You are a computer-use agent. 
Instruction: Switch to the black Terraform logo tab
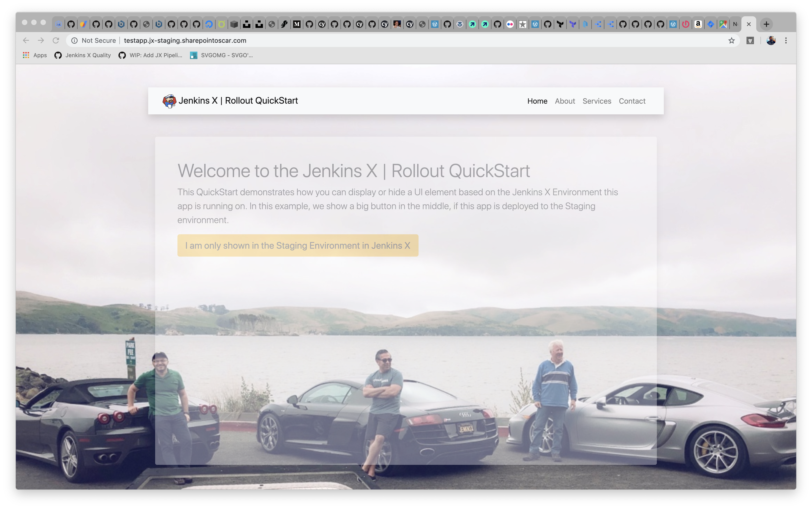click(560, 24)
